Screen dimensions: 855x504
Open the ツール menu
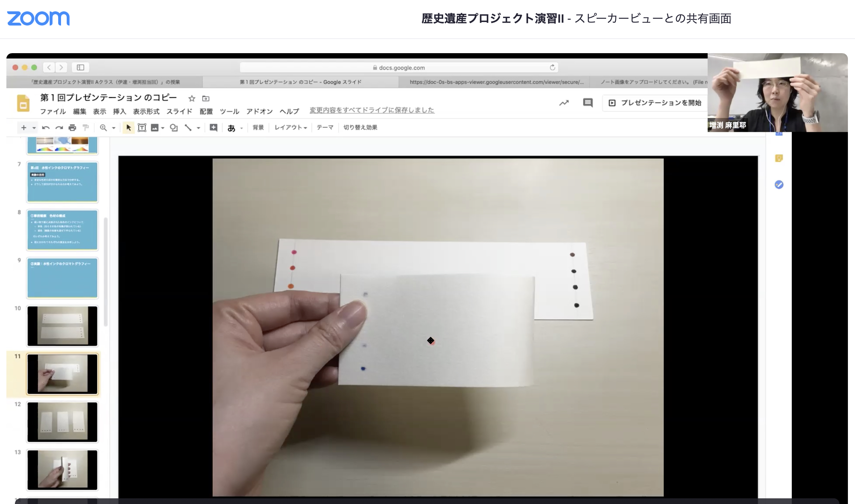230,112
